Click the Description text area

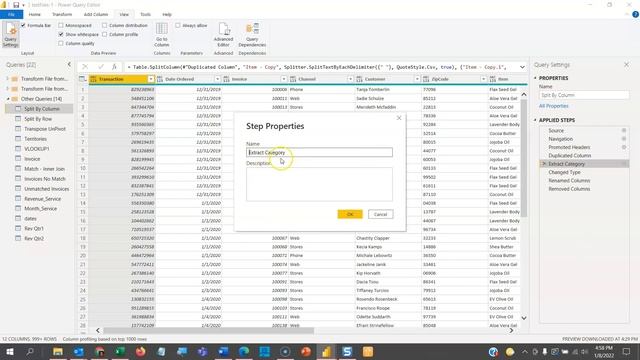click(319, 184)
